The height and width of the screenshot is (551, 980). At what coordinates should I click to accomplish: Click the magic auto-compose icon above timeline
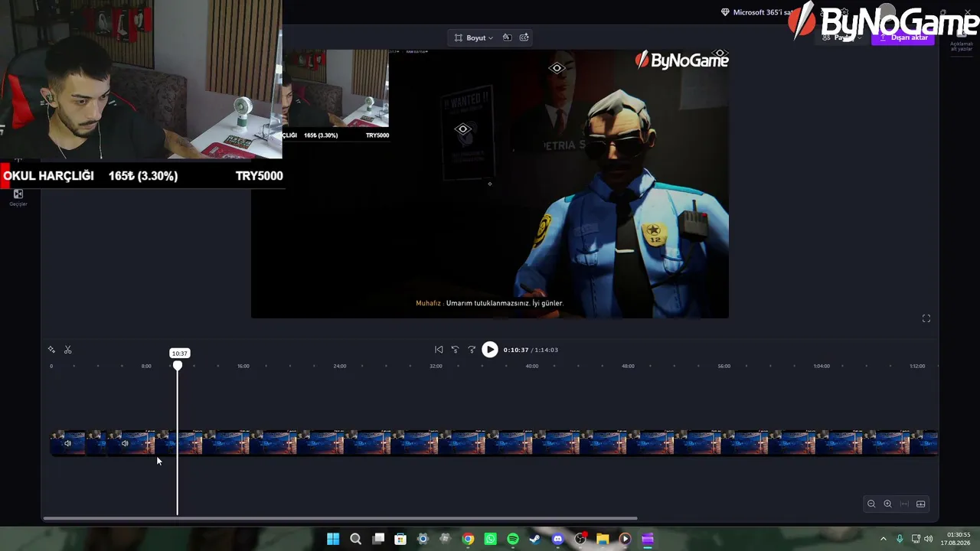coord(51,350)
